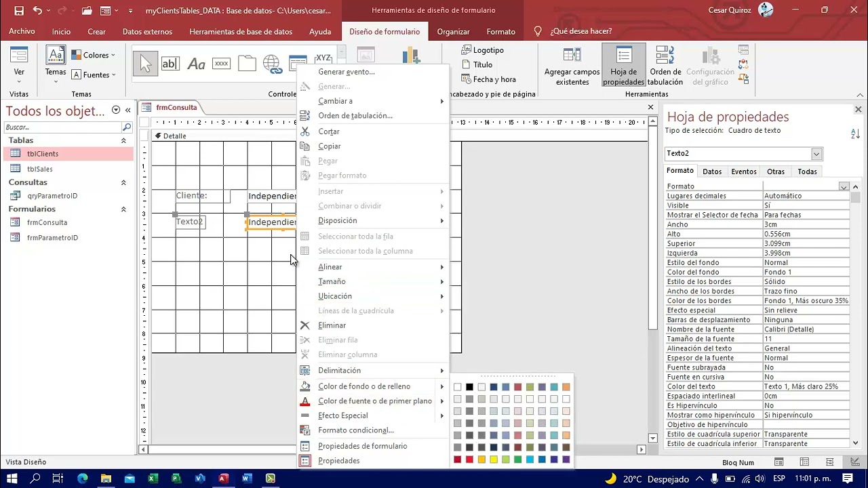The image size is (868, 488).
Task: Click the Ancho property value 3cm
Action: click(806, 224)
